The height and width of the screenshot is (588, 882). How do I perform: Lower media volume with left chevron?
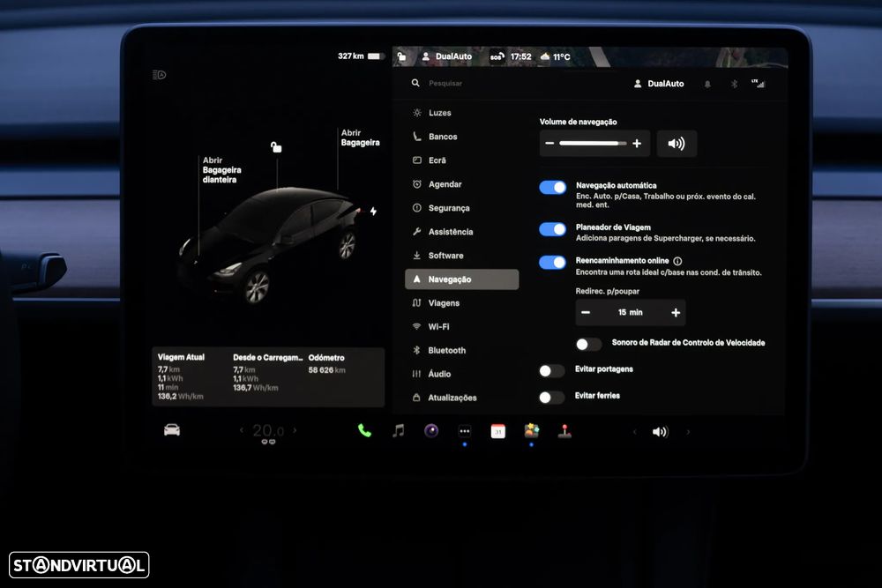(x=634, y=432)
